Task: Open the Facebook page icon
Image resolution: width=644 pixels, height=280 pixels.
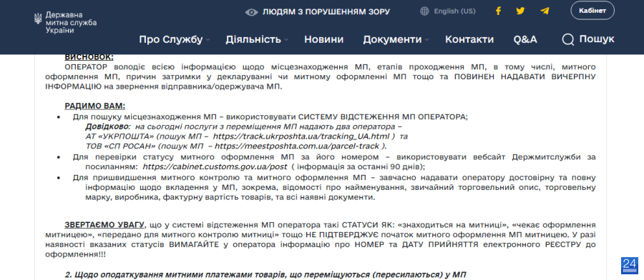Action: tap(498, 11)
